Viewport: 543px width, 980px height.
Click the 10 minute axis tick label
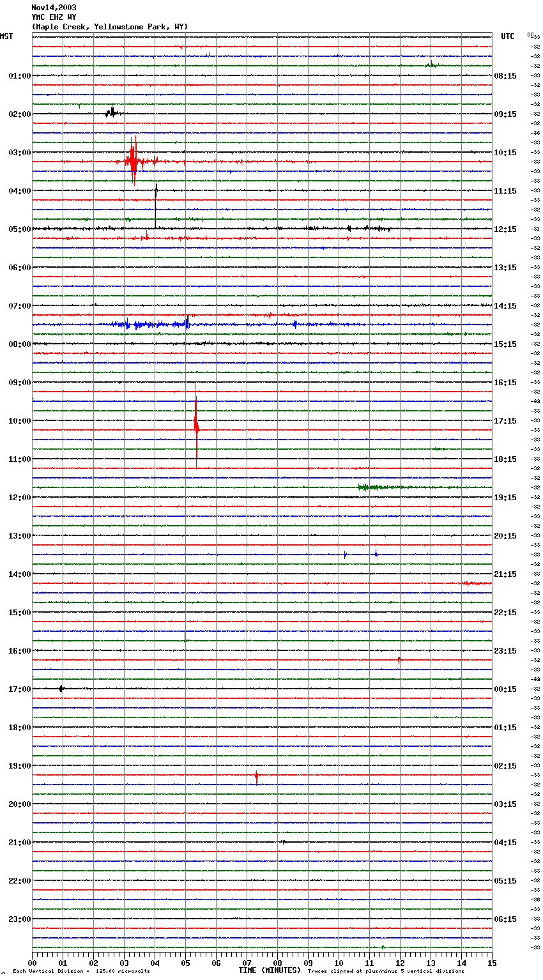coord(339,963)
